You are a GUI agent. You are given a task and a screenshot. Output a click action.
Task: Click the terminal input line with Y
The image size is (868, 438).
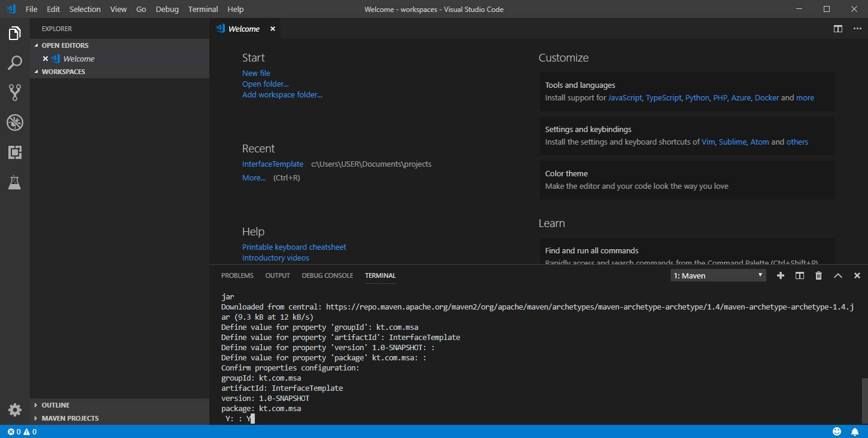239,419
